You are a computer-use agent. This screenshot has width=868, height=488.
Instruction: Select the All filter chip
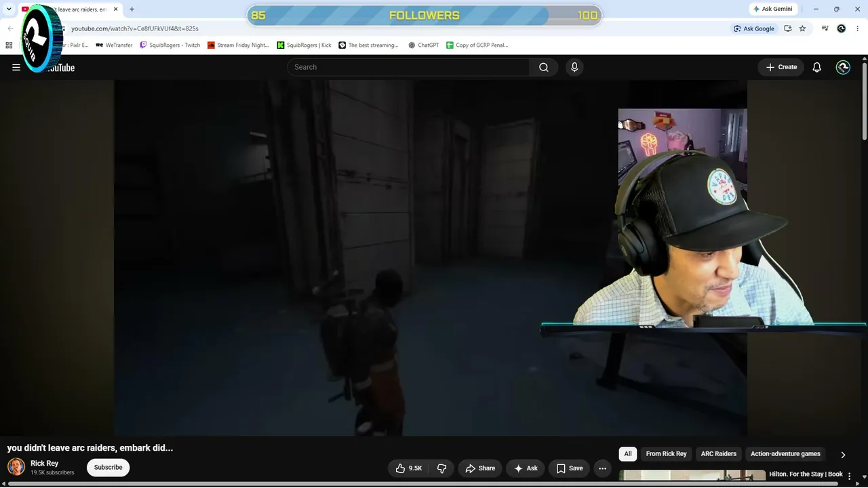(x=628, y=454)
